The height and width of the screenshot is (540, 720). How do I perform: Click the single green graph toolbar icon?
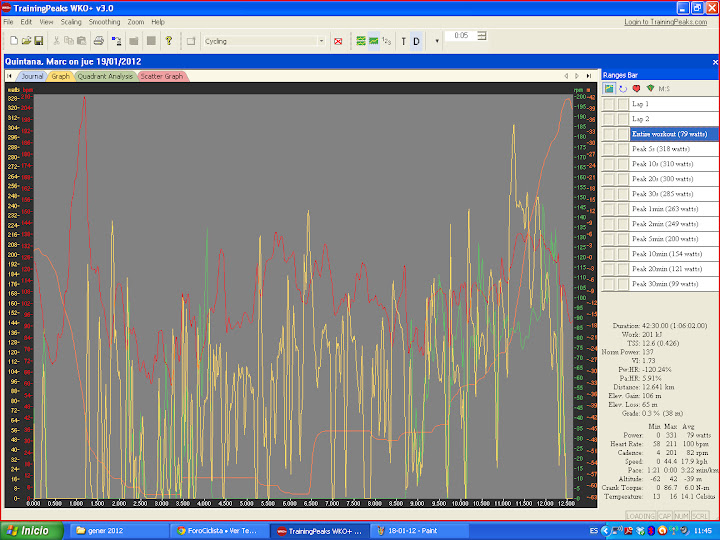point(374,41)
